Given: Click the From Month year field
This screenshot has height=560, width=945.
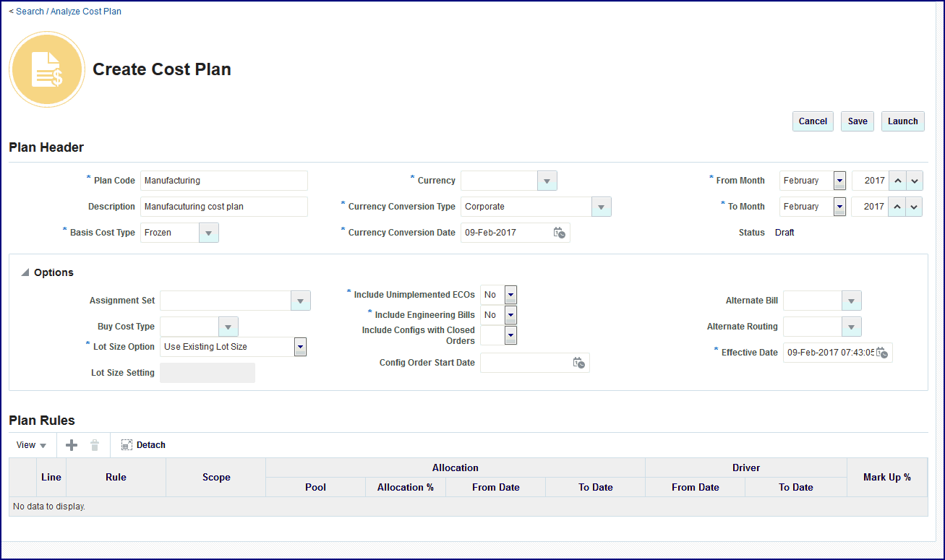Looking at the screenshot, I should [870, 181].
